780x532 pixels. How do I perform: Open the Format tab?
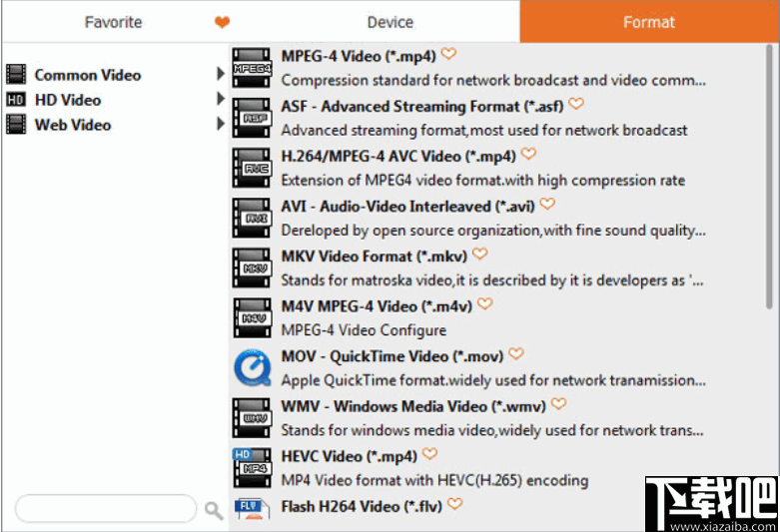649,21
